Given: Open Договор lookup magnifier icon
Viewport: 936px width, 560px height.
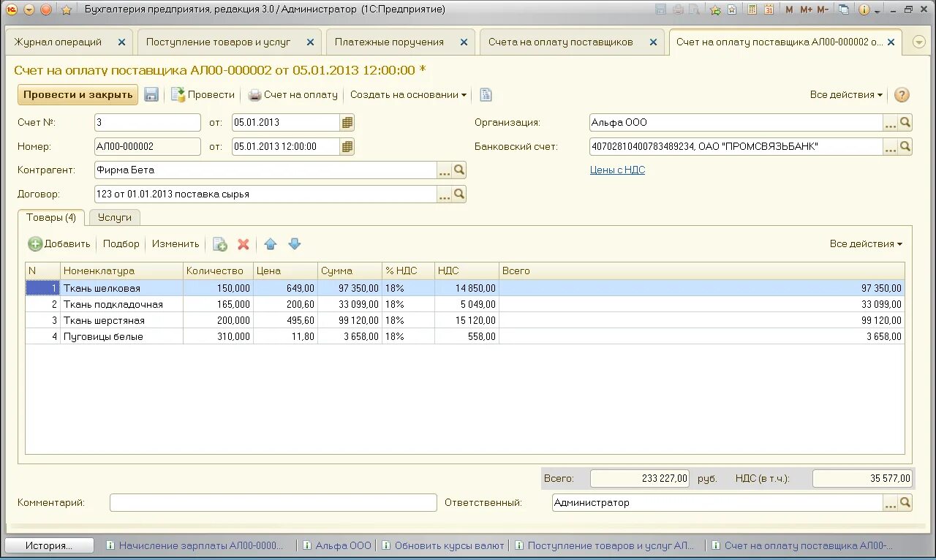Looking at the screenshot, I should [x=459, y=194].
